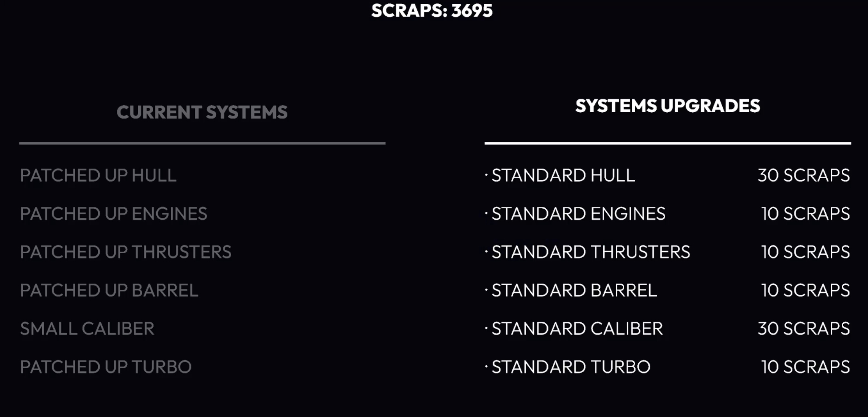
Task: Click the 10 Scraps price for Standard Engines
Action: click(805, 214)
